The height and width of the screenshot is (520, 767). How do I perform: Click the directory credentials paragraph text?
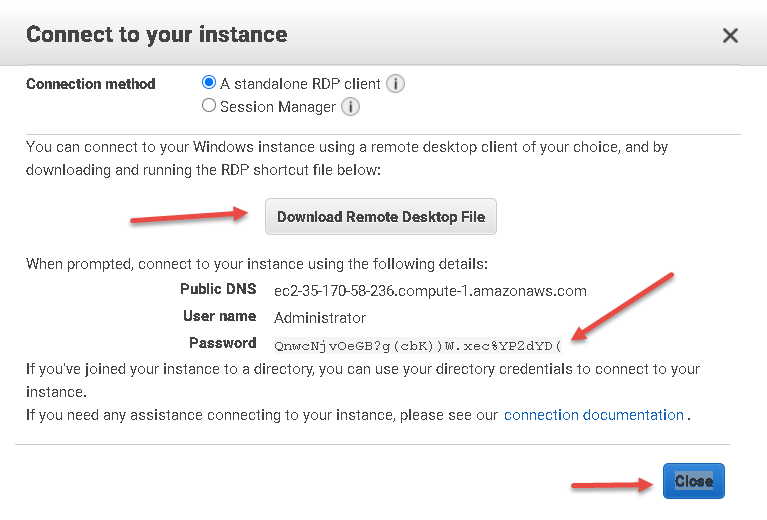point(363,380)
